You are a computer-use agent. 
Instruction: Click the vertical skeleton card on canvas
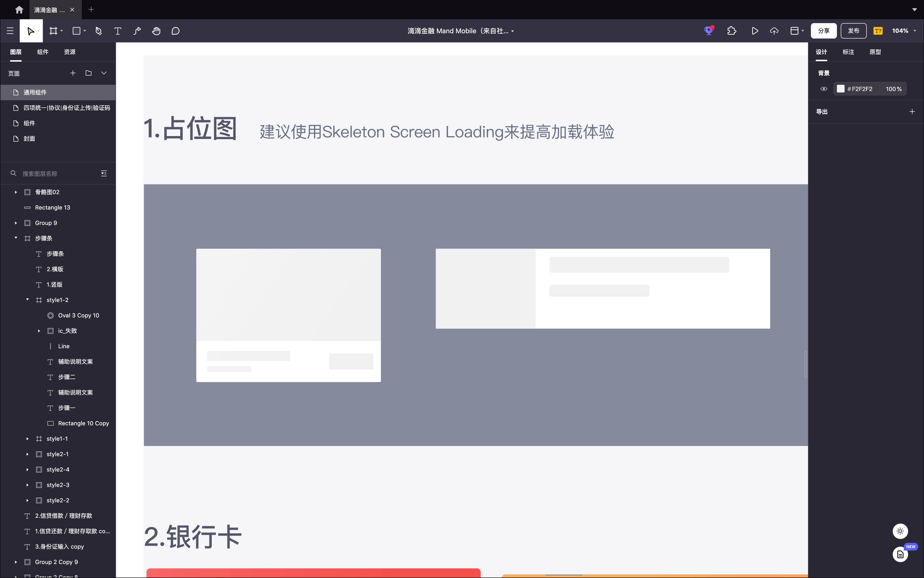point(288,315)
